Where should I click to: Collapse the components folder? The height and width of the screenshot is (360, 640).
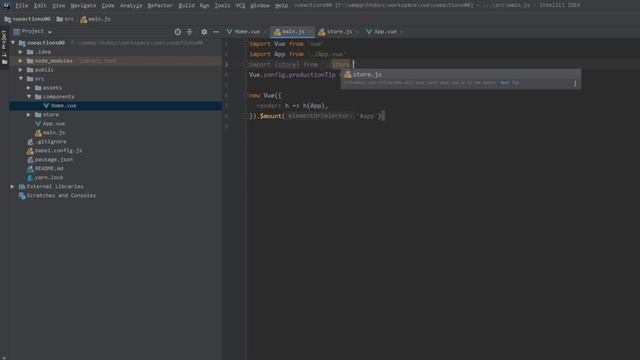(29, 97)
